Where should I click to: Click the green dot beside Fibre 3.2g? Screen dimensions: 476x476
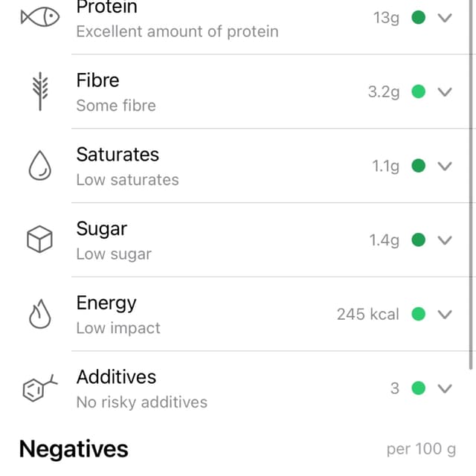(x=419, y=92)
